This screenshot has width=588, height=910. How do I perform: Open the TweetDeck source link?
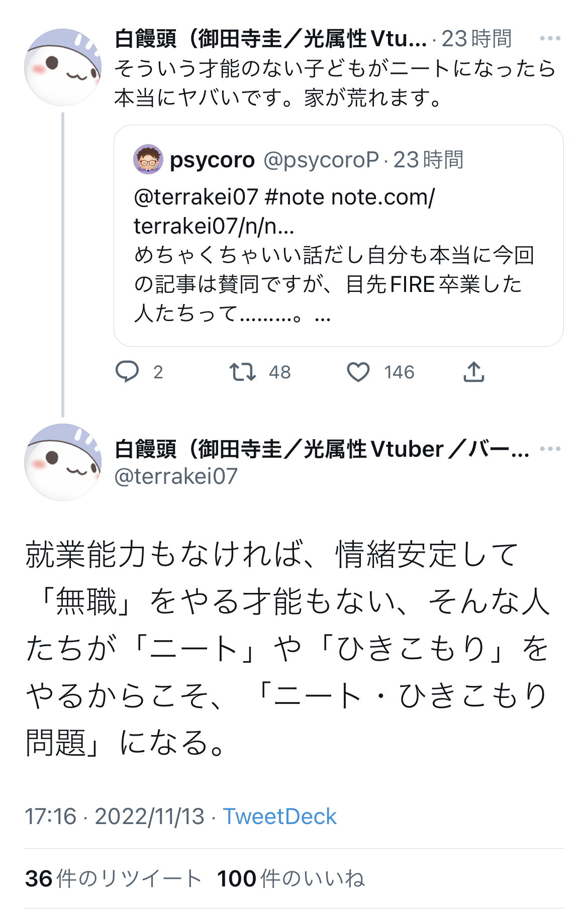click(x=279, y=817)
